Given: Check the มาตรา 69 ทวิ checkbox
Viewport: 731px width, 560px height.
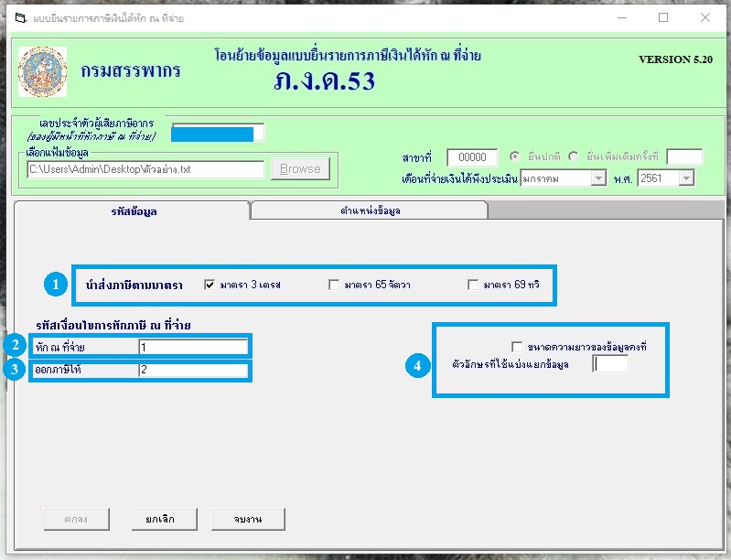Looking at the screenshot, I should [x=473, y=285].
